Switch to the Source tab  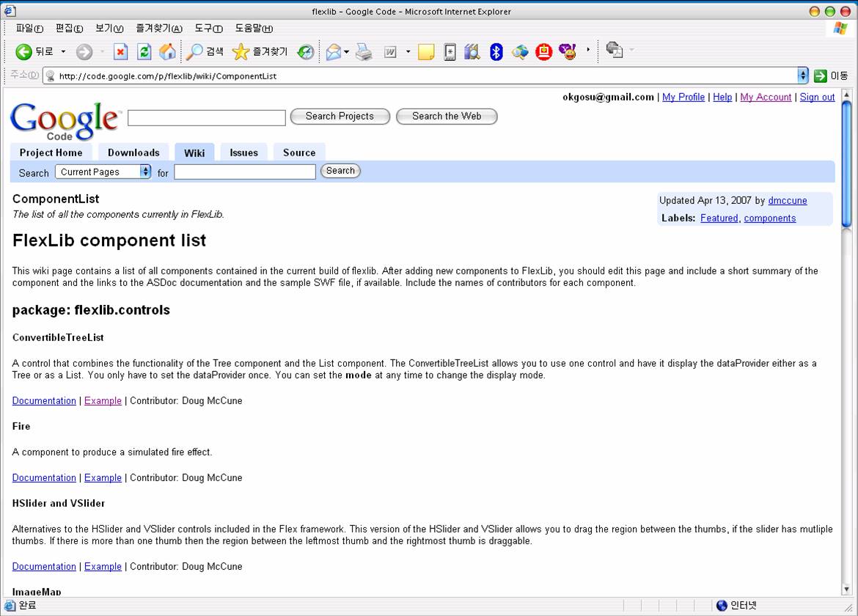click(299, 153)
